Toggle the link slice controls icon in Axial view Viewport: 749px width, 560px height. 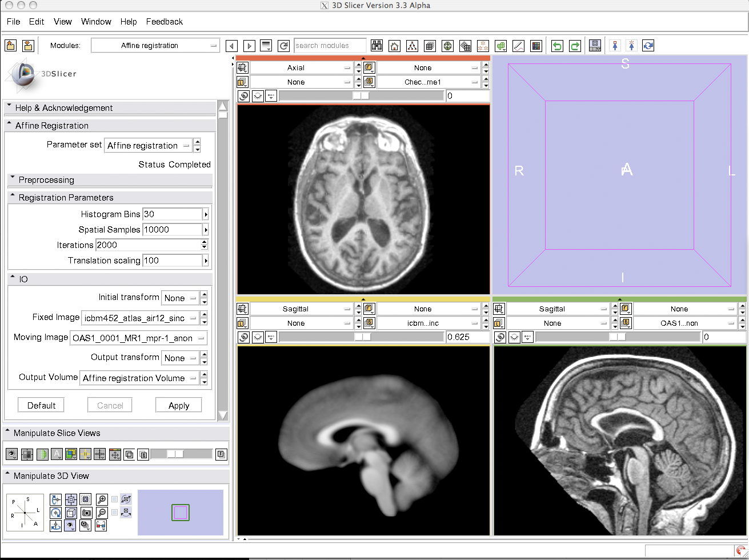pos(243,96)
